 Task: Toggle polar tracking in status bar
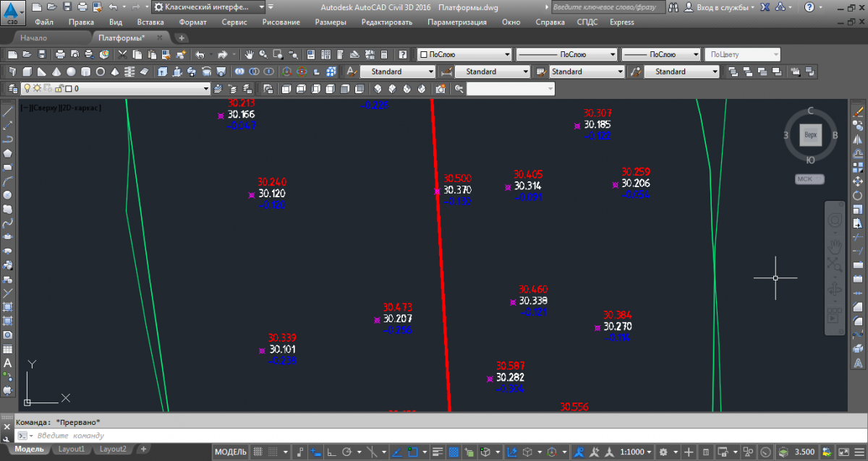346,452
